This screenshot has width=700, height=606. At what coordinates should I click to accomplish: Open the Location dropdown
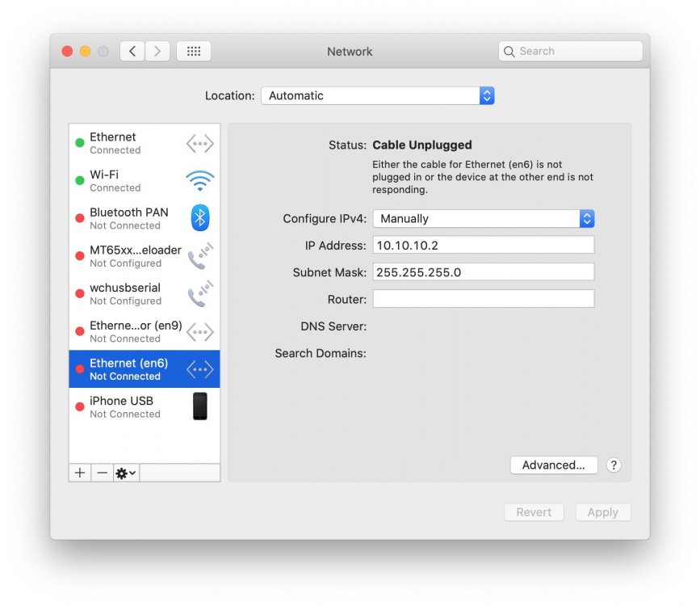pyautogui.click(x=378, y=95)
